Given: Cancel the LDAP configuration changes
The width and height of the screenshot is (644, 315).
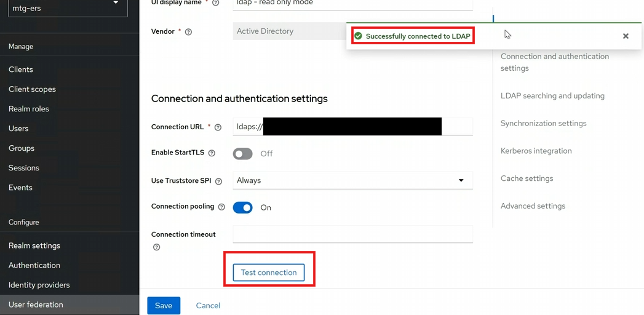Looking at the screenshot, I should pos(208,306).
